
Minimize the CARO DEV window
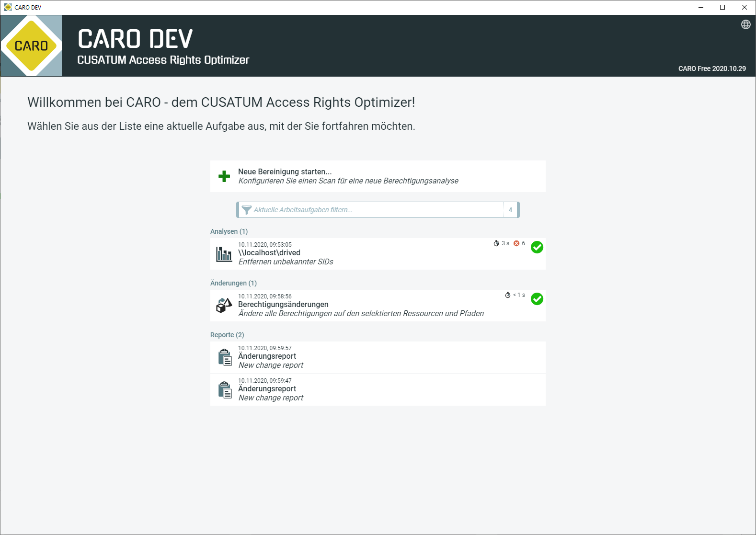pos(701,7)
